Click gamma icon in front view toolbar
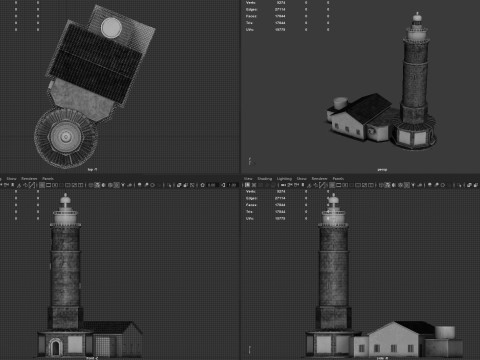This screenshot has width=480, height=360. (x=223, y=185)
